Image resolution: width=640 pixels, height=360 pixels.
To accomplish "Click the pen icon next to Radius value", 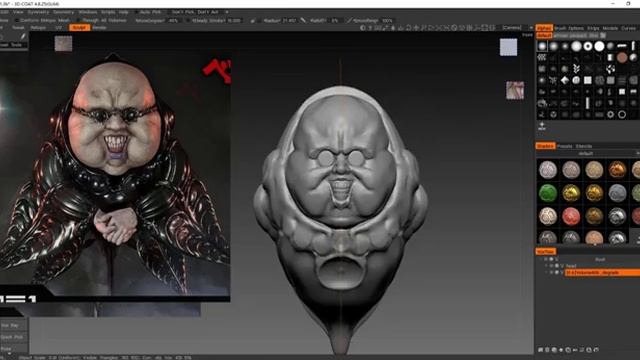I will pyautogui.click(x=303, y=20).
